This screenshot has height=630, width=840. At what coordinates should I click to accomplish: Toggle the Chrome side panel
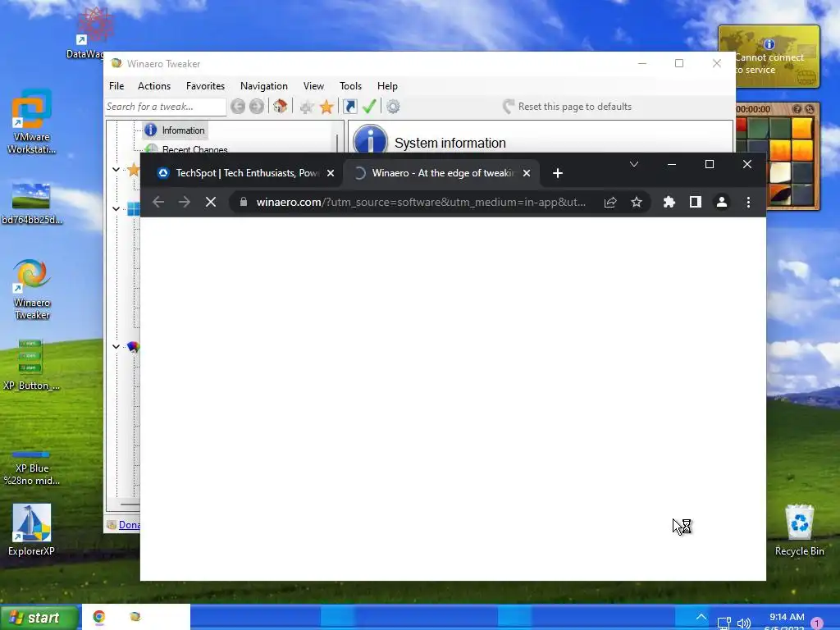click(x=696, y=202)
